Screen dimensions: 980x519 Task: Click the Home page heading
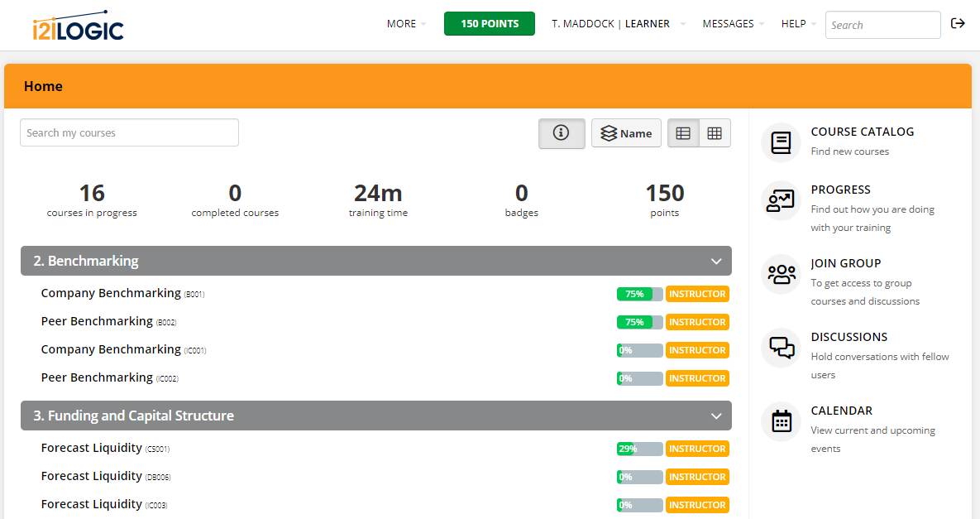click(x=43, y=86)
